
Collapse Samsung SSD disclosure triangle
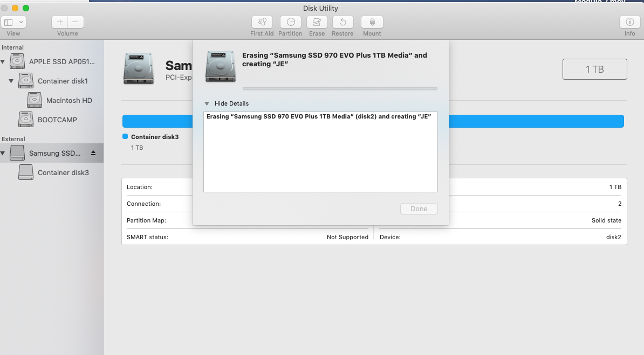click(x=3, y=153)
